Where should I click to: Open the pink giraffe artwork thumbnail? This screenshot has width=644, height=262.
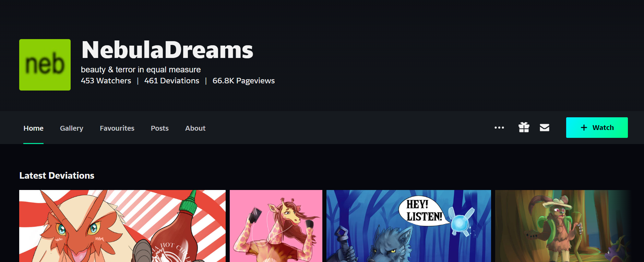click(276, 226)
